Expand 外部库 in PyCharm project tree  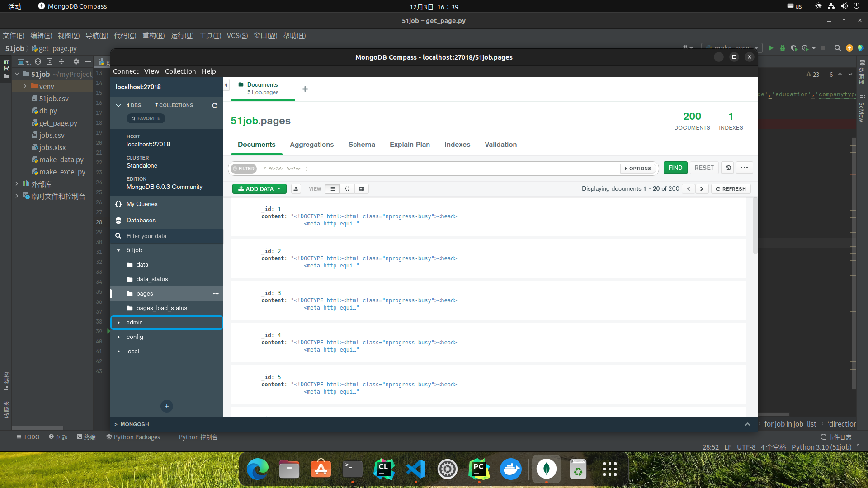[17, 184]
